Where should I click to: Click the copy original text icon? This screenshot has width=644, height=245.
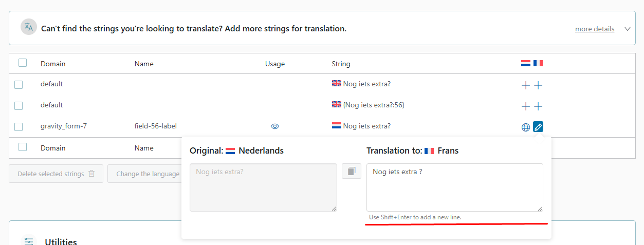click(x=352, y=171)
